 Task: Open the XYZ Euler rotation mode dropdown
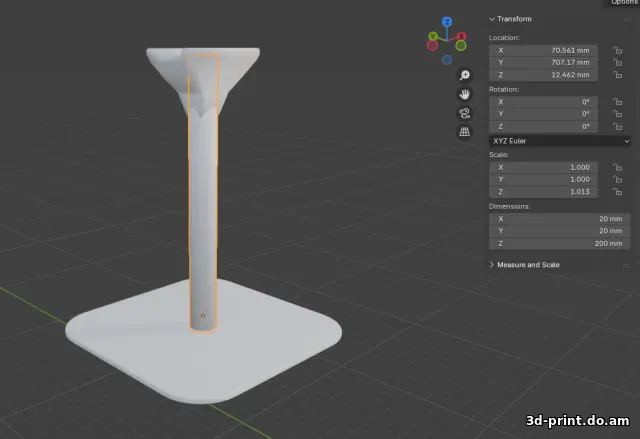(559, 141)
